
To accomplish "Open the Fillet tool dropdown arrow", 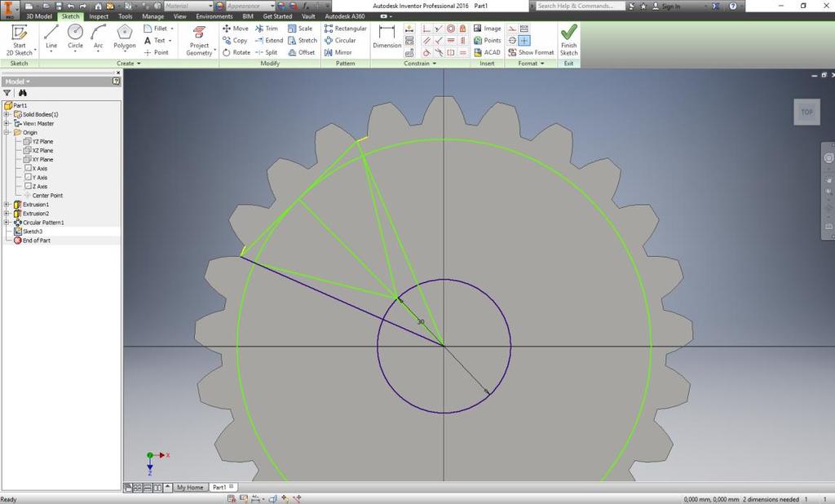I will pyautogui.click(x=172, y=29).
